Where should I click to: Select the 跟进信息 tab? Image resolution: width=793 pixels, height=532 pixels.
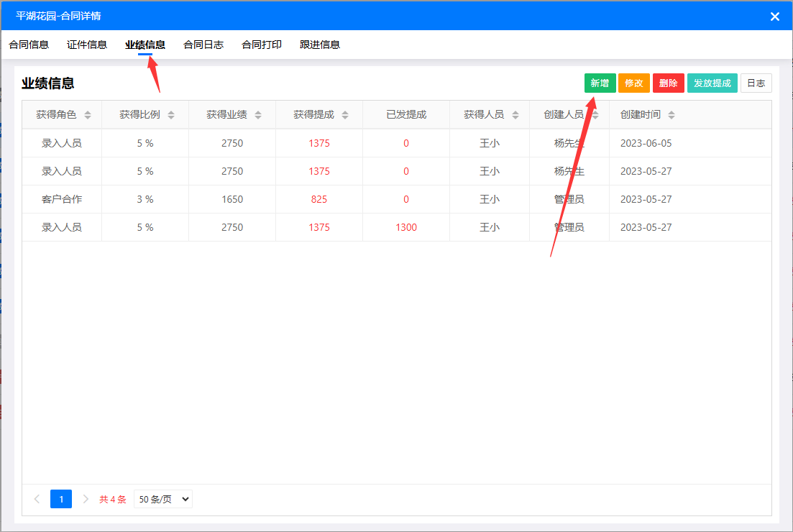(320, 45)
